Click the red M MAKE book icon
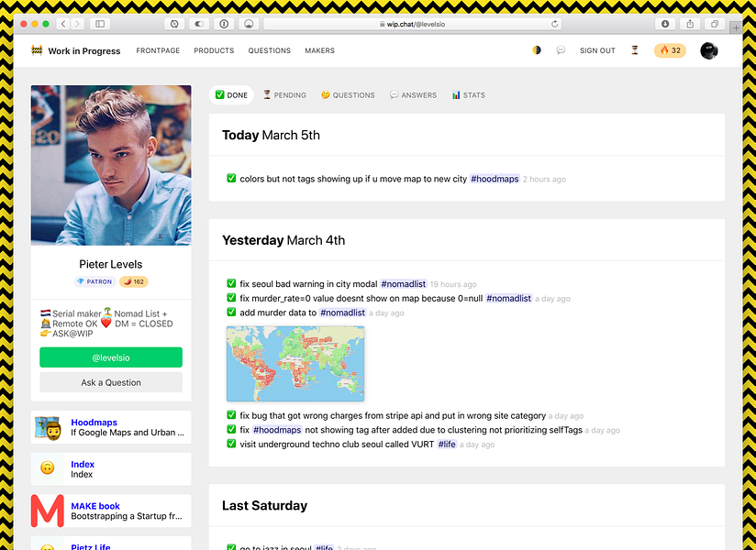Viewport: 756px width, 550px height. [x=48, y=511]
